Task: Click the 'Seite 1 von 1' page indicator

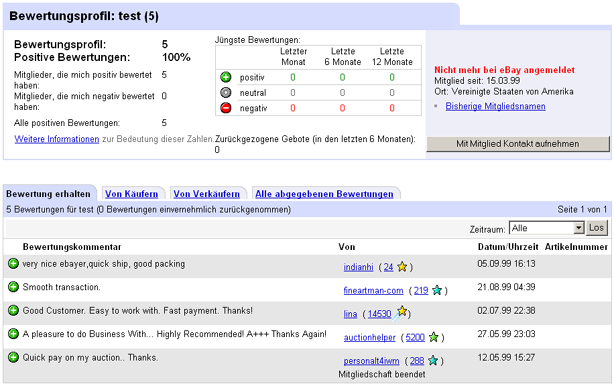Action: click(582, 209)
